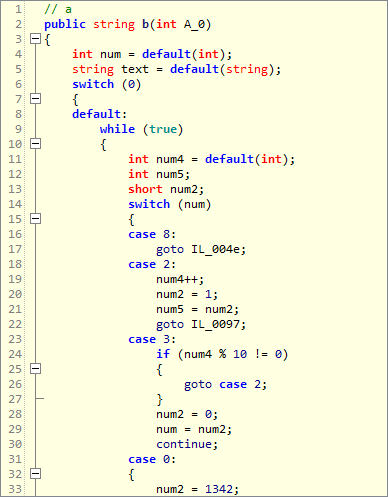Click line number 24 in the gutter
Viewport: 388px width, 497px height.
click(15, 354)
